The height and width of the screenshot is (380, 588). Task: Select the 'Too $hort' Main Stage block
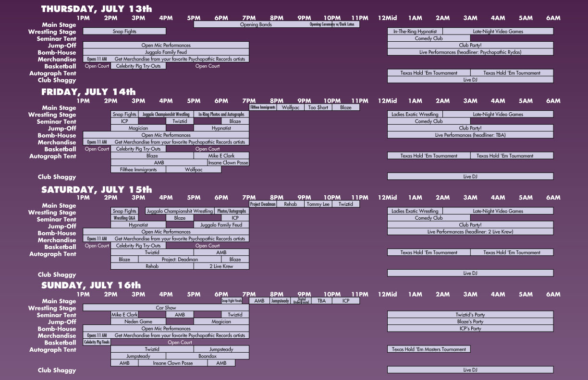[318, 107]
